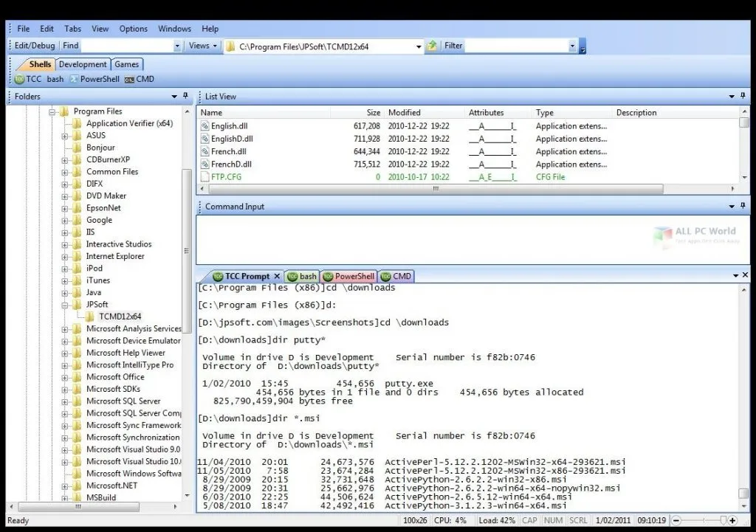Open the Options menu
The width and height of the screenshot is (756, 532).
tap(133, 29)
